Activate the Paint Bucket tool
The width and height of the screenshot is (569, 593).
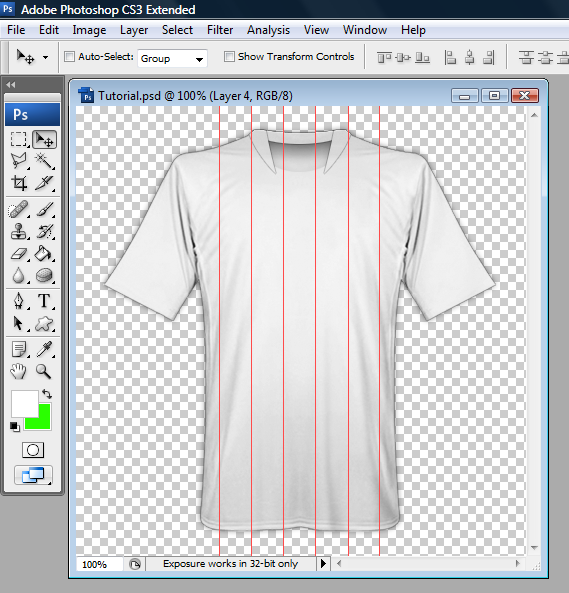44,253
